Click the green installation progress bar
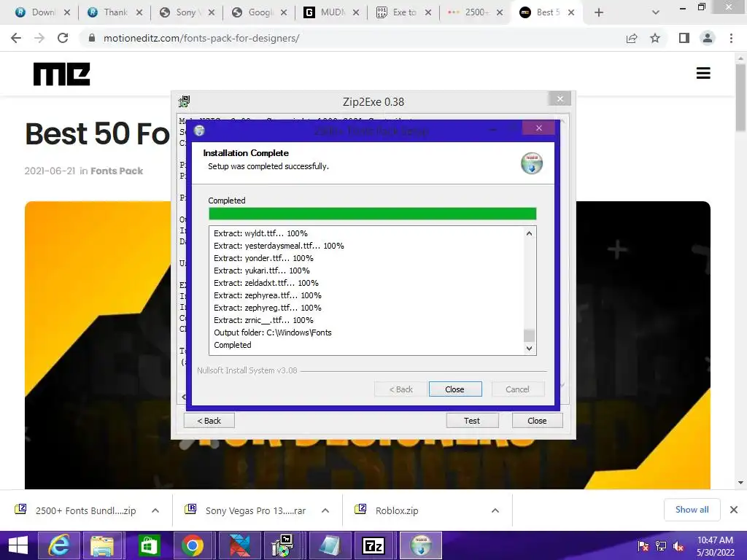The width and height of the screenshot is (747, 560). pyautogui.click(x=373, y=214)
